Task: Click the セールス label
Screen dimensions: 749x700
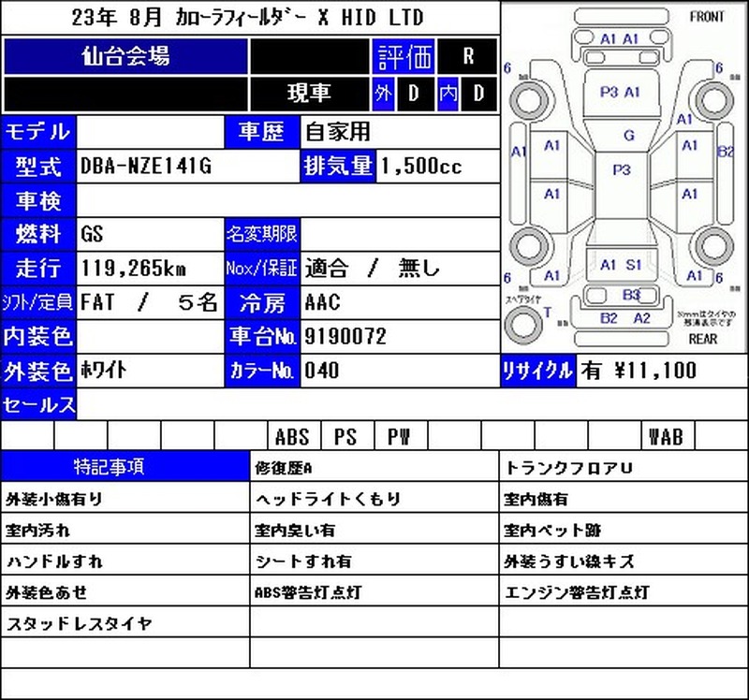Action: point(38,405)
